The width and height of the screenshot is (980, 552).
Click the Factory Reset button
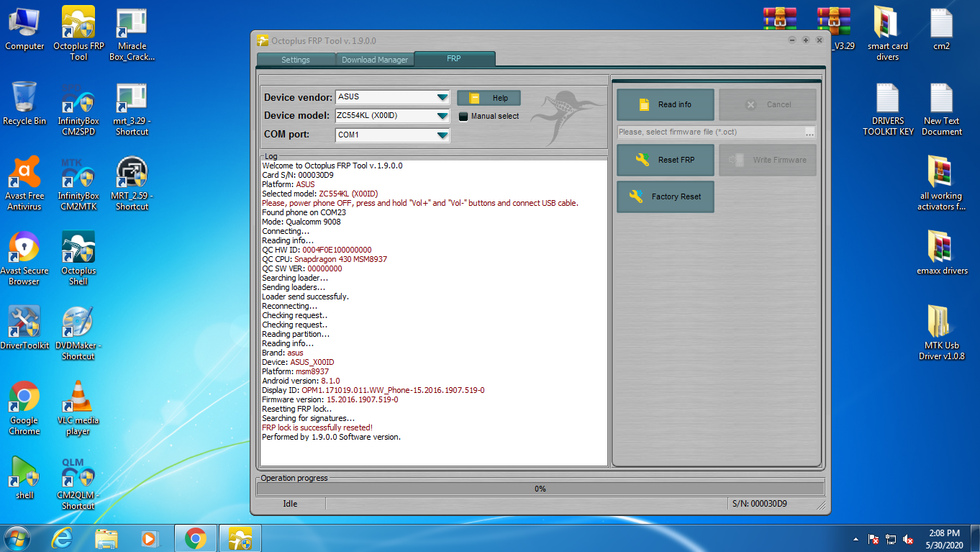666,196
